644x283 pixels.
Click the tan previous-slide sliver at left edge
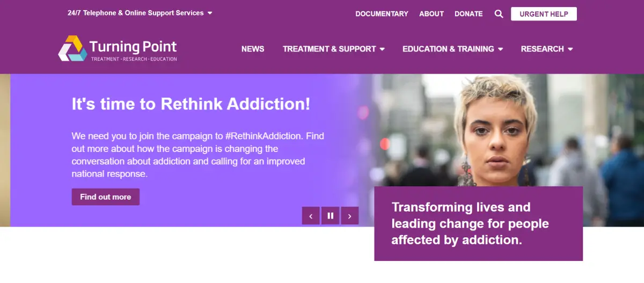point(5,150)
